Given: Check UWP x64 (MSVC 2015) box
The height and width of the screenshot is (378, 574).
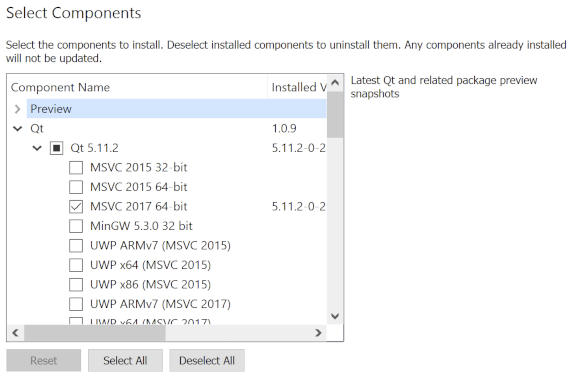Looking at the screenshot, I should pyautogui.click(x=76, y=265).
